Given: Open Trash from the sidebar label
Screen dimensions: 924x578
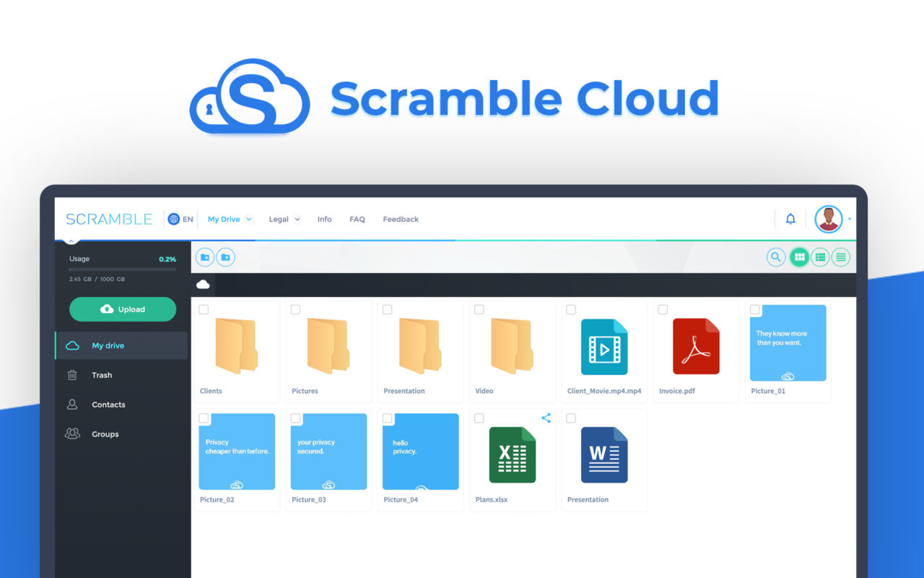Looking at the screenshot, I should (102, 375).
